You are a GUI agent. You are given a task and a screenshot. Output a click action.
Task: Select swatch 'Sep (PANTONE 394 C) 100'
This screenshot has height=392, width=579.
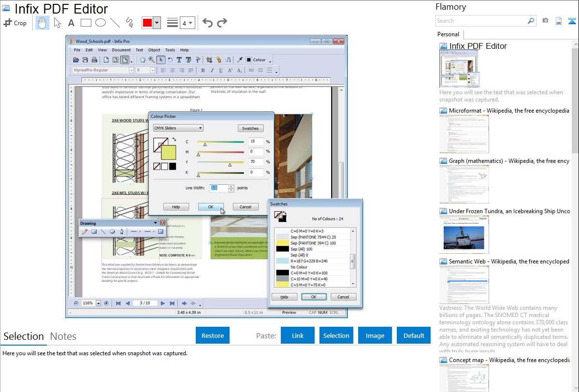click(x=312, y=243)
